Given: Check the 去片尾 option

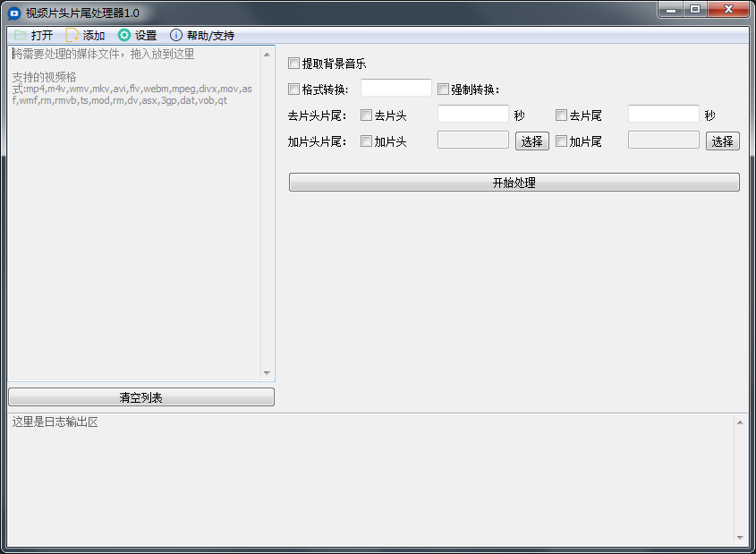Looking at the screenshot, I should [x=561, y=115].
